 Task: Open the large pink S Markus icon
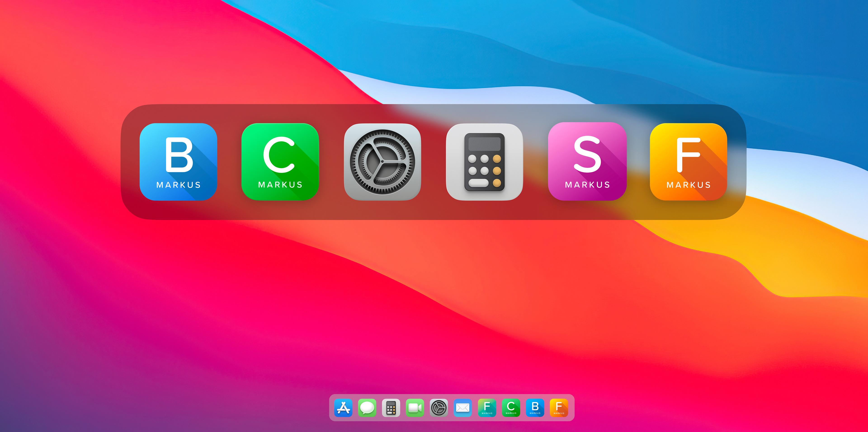click(587, 161)
